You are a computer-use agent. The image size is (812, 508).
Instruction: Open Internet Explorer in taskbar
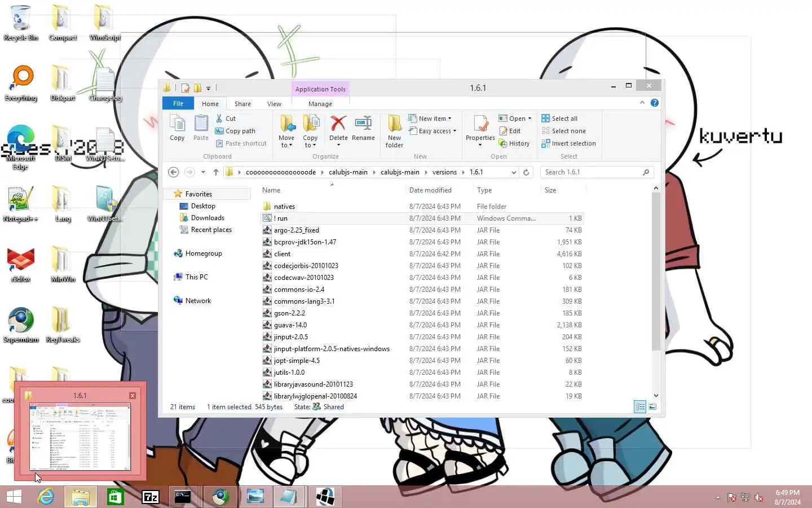click(x=46, y=497)
